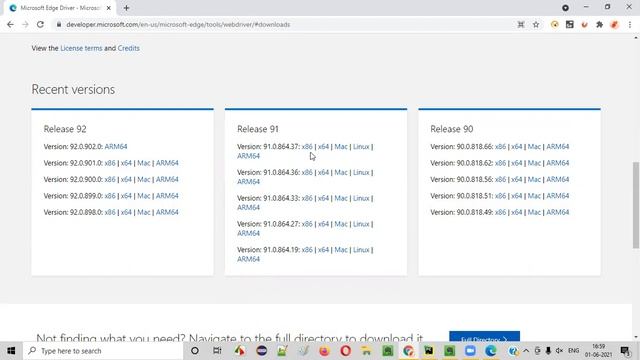The image size is (640, 360).
Task: Click the Recent versions heading
Action: tap(73, 89)
